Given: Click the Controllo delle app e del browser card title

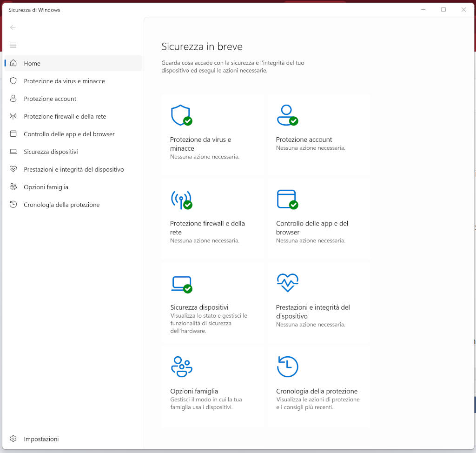Looking at the screenshot, I should pos(312,227).
